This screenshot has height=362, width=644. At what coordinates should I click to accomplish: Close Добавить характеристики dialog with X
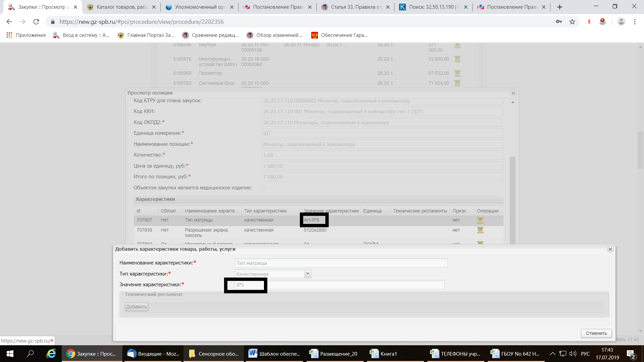pos(610,249)
